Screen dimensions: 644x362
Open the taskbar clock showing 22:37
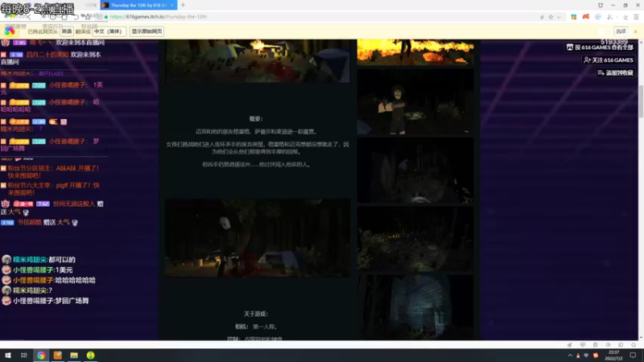tap(613, 356)
